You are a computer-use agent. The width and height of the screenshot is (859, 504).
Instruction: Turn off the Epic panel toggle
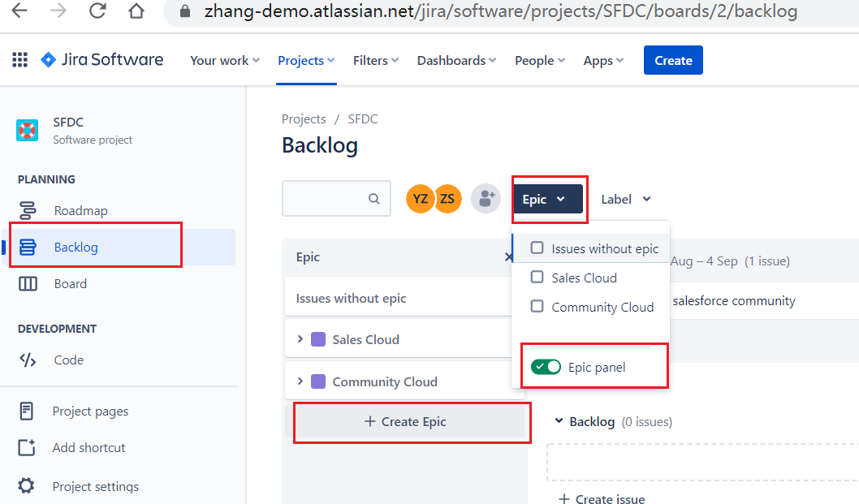tap(546, 367)
